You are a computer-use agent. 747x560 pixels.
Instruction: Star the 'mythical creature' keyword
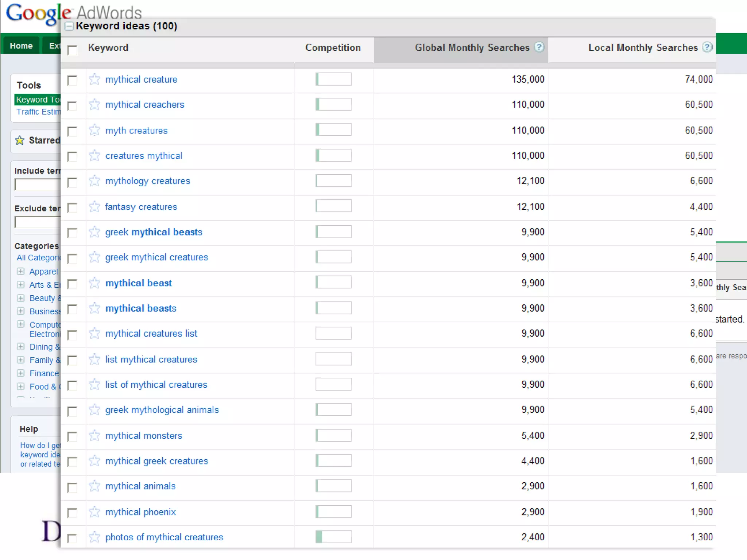point(94,79)
